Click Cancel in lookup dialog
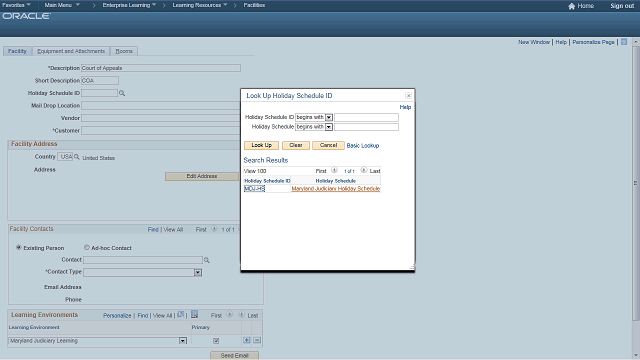Image resolution: width=640 pixels, height=360 pixels. coord(328,145)
